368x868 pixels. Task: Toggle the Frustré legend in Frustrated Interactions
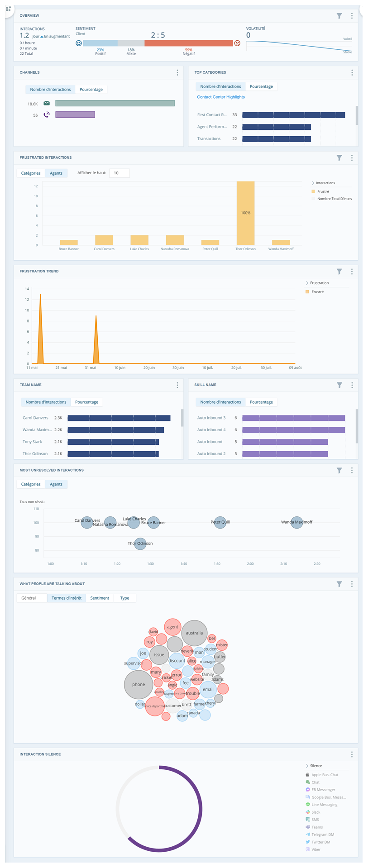pos(320,191)
